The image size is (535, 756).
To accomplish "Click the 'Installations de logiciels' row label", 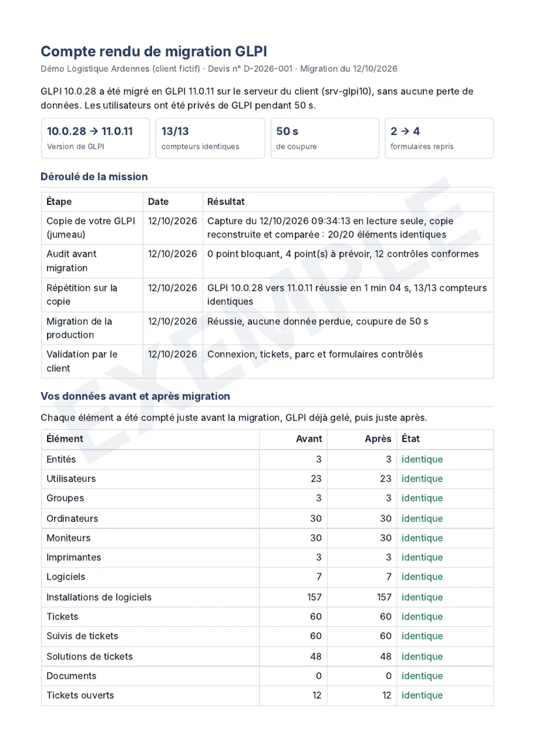I will 99,597.
